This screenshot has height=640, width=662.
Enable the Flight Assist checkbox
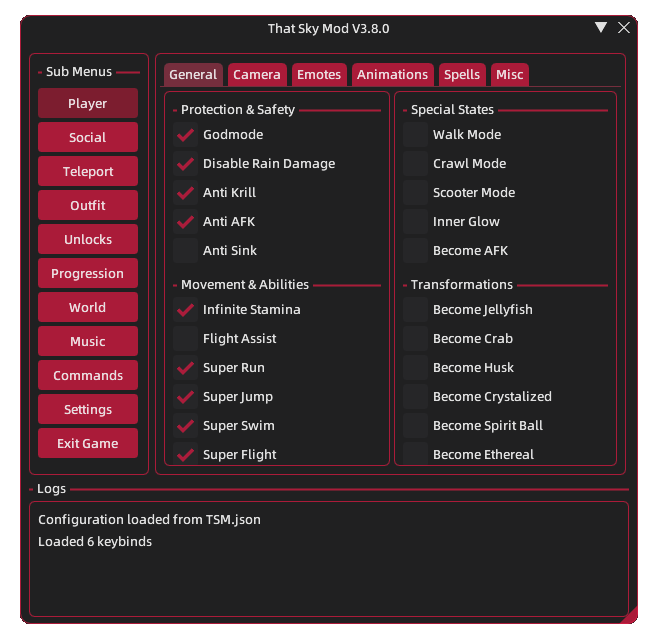point(185,339)
